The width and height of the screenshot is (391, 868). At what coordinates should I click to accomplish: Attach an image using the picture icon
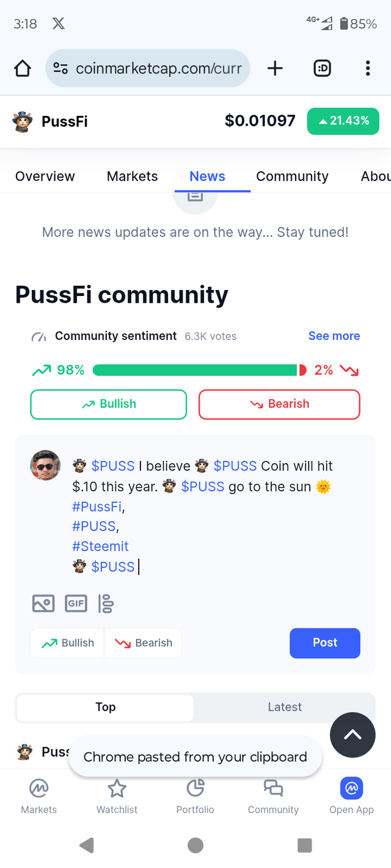(43, 604)
